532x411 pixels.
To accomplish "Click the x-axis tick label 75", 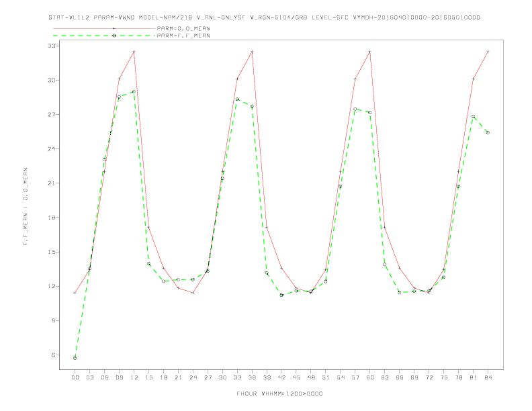I will point(444,377).
